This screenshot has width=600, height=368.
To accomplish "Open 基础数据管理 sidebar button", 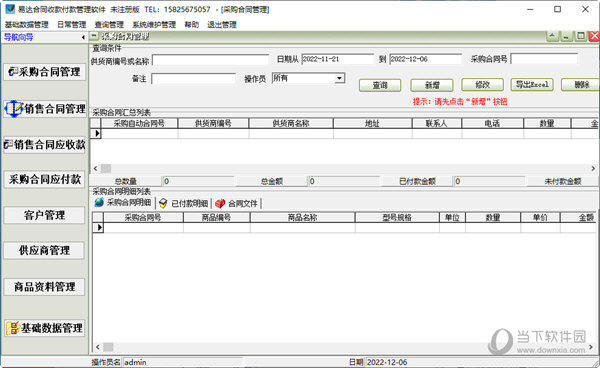I will click(x=44, y=328).
